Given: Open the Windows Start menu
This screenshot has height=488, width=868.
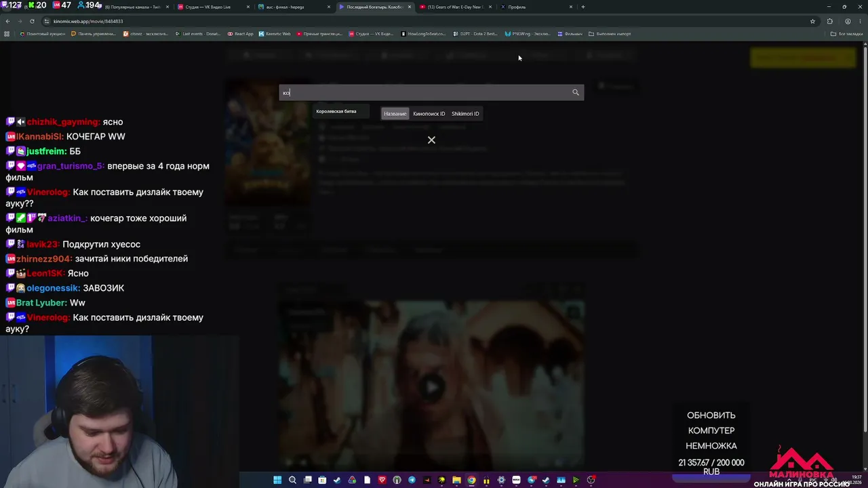Looking at the screenshot, I should tap(277, 481).
